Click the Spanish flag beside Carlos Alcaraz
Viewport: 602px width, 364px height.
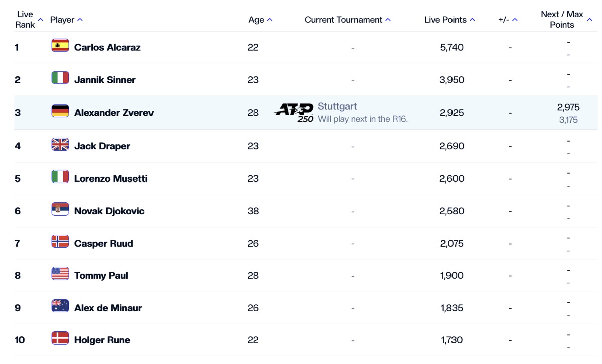point(60,46)
